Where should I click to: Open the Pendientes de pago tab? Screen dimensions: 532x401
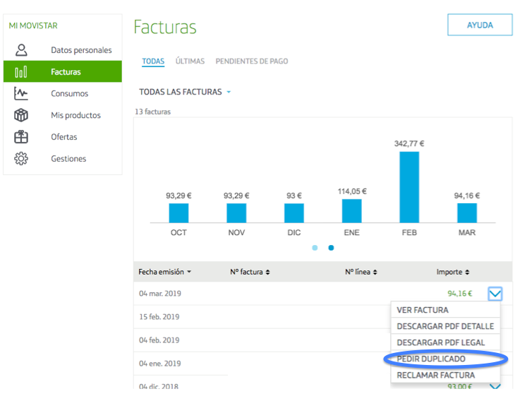[251, 61]
